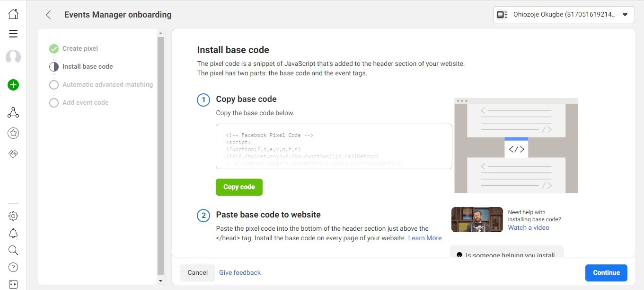Screen dimensions: 644x290
Task: Open the help question mark icon
Action: (13, 267)
